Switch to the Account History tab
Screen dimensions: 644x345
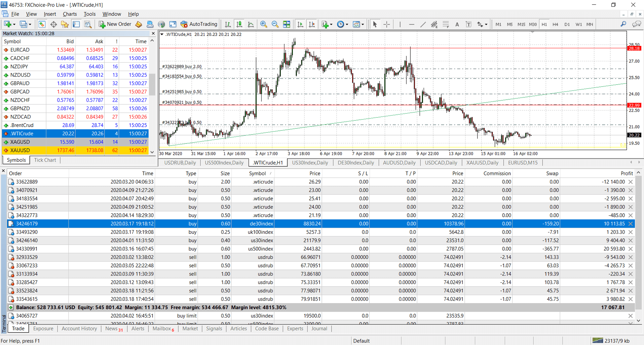tap(79, 328)
